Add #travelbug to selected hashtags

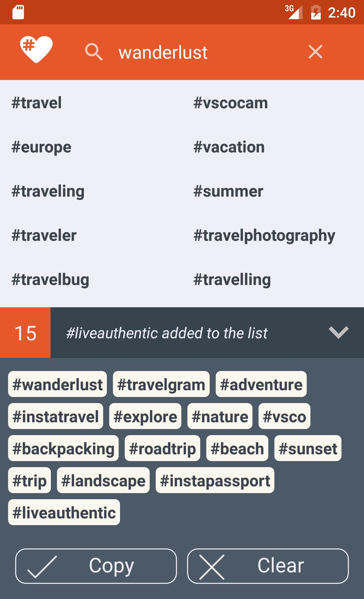pos(50,280)
